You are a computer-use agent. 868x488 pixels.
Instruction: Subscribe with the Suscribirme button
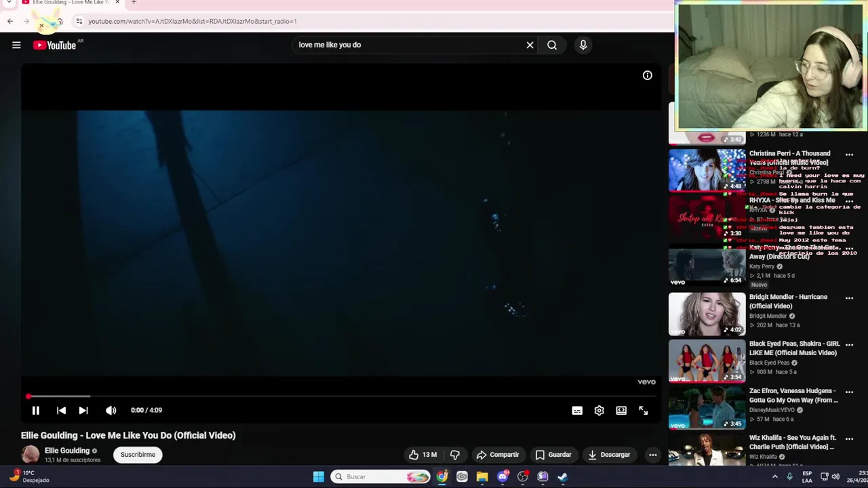point(138,455)
